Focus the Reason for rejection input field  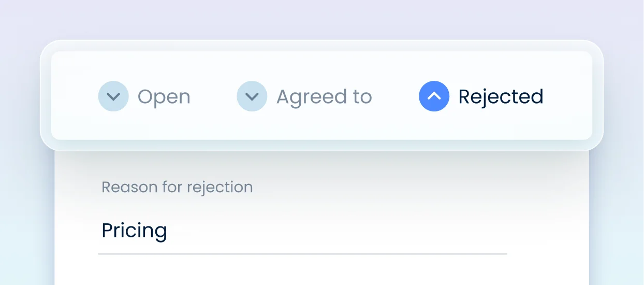[x=302, y=231]
